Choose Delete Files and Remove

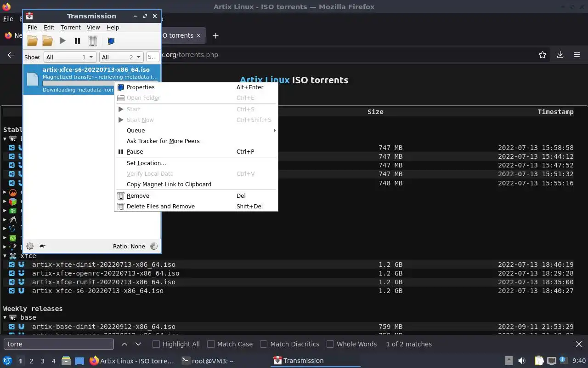[x=196, y=206]
